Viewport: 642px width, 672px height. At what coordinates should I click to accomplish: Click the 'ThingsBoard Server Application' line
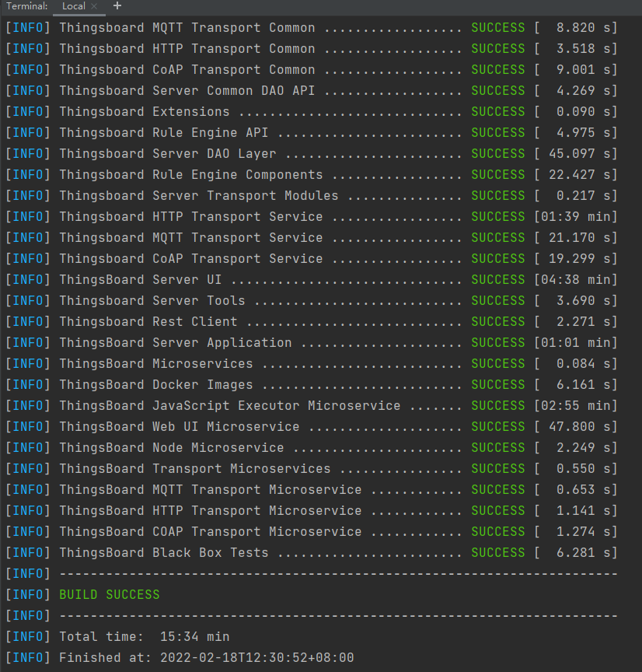coord(312,343)
